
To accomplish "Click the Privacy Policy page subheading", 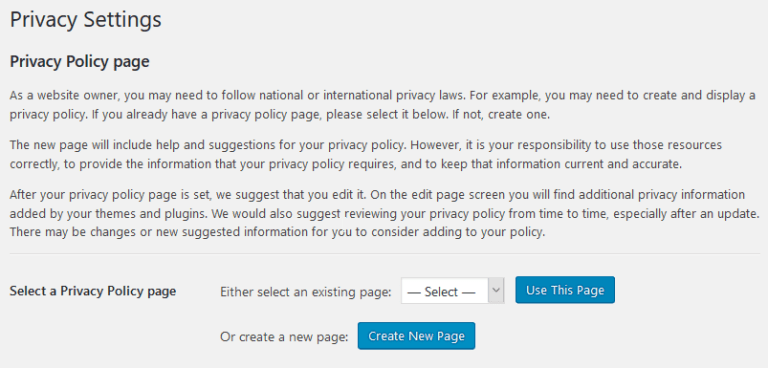I will click(79, 62).
